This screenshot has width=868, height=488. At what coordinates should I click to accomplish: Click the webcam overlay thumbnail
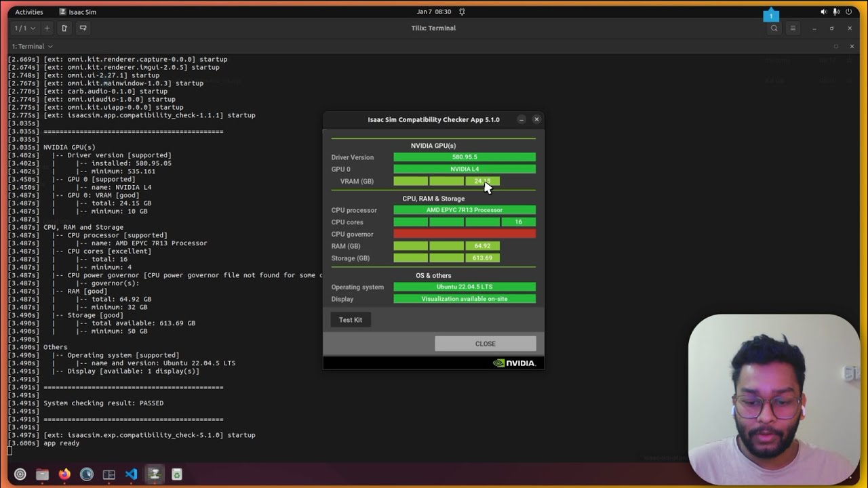tap(774, 399)
